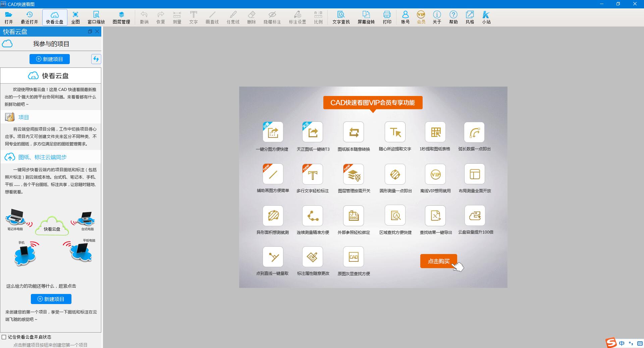
Task: Click the lower 新建项目 button near the tip
Action: pyautogui.click(x=51, y=299)
